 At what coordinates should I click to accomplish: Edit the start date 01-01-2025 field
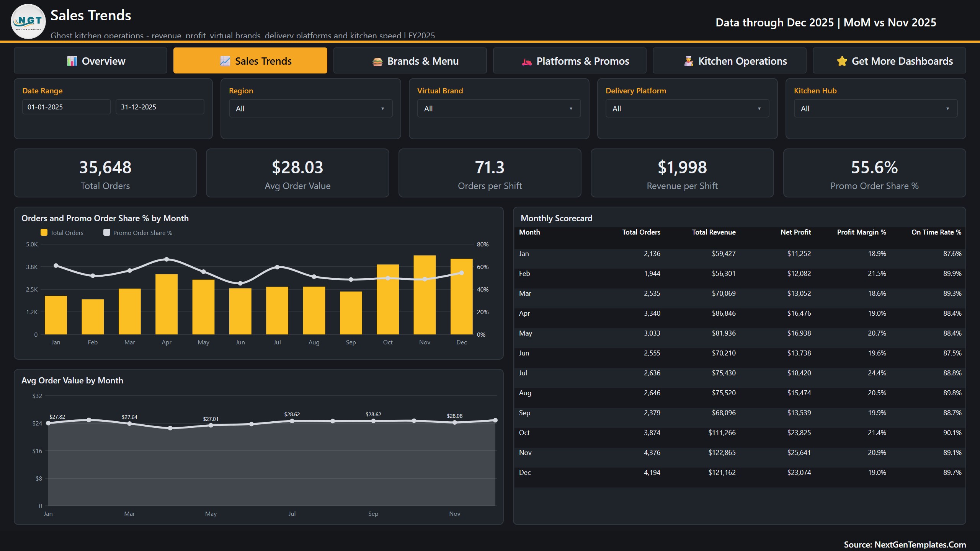point(67,107)
